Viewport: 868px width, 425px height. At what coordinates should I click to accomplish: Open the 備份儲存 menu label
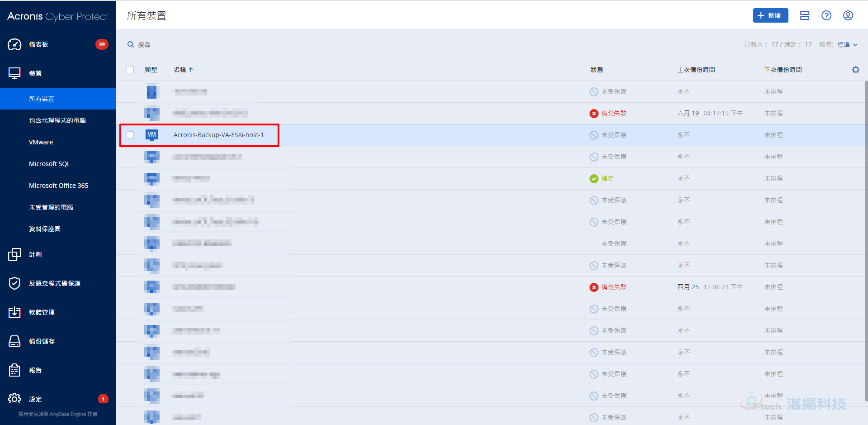(42, 341)
